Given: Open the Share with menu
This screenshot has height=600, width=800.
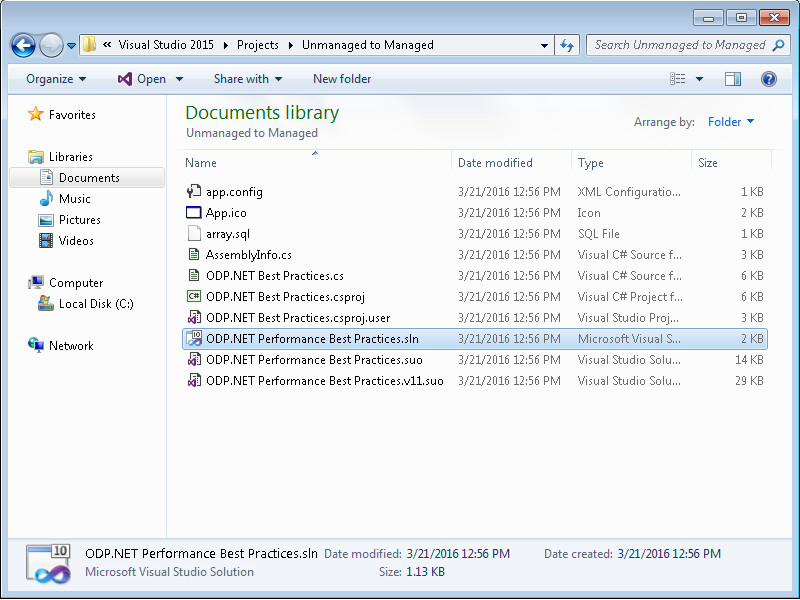Looking at the screenshot, I should coord(247,79).
